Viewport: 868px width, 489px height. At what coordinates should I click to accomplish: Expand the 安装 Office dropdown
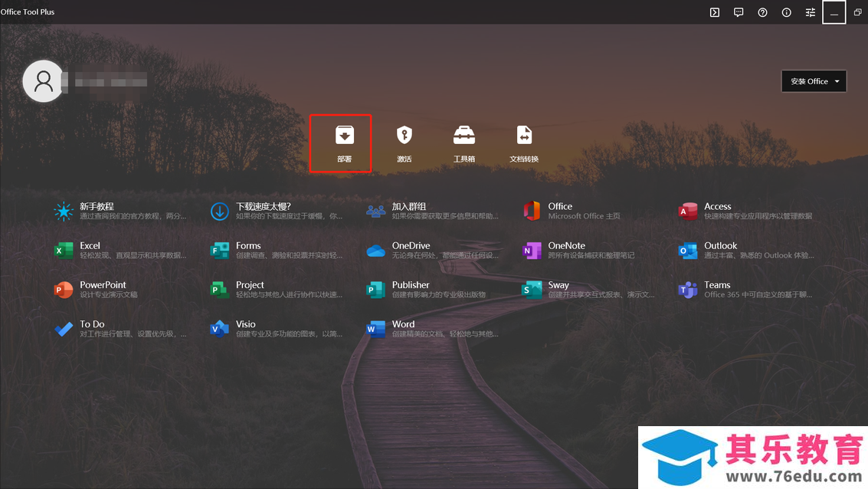point(814,81)
